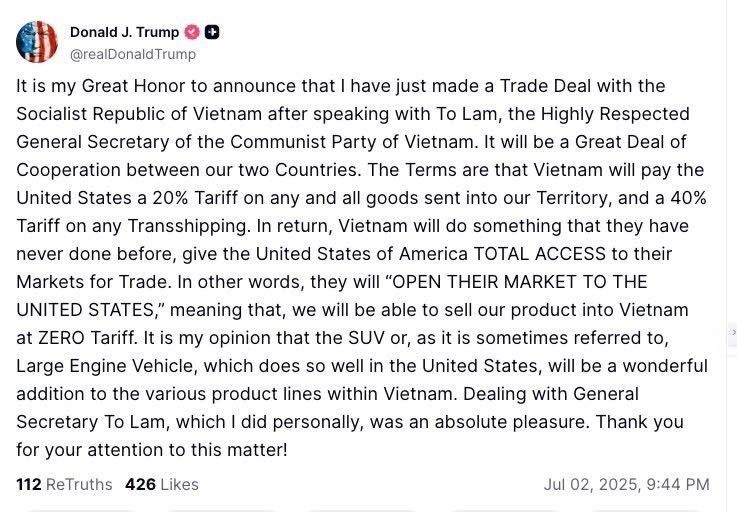The image size is (737, 512).
Task: Open the @realDonaldTrump handle link
Action: coord(133,55)
